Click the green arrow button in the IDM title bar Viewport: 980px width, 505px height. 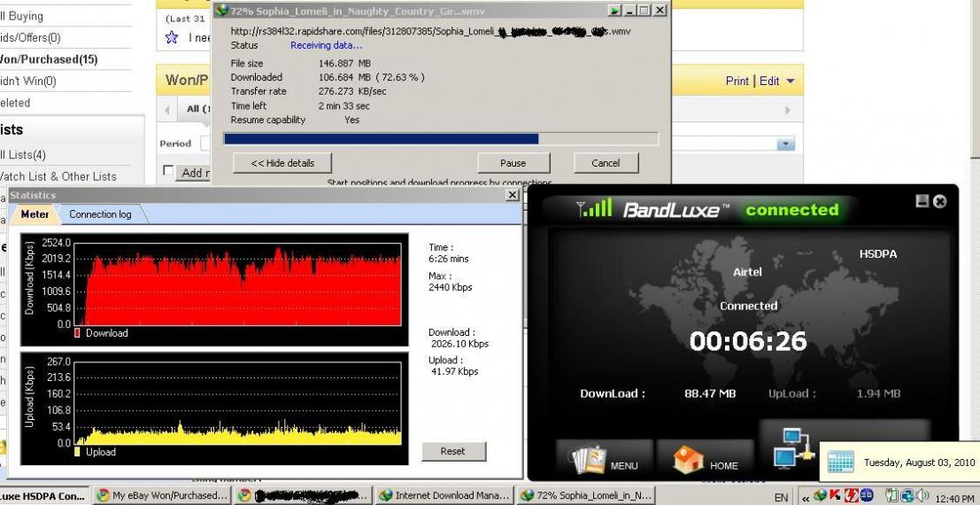(x=615, y=11)
